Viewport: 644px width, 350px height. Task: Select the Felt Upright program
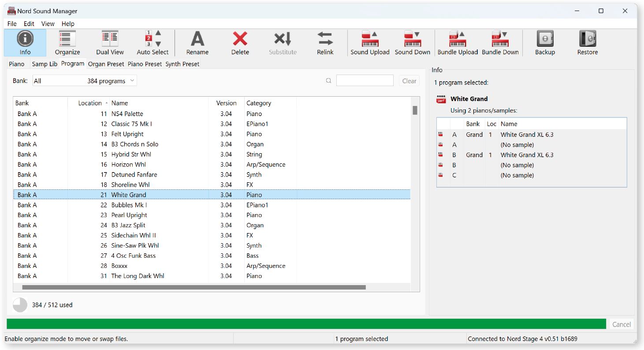(212, 134)
